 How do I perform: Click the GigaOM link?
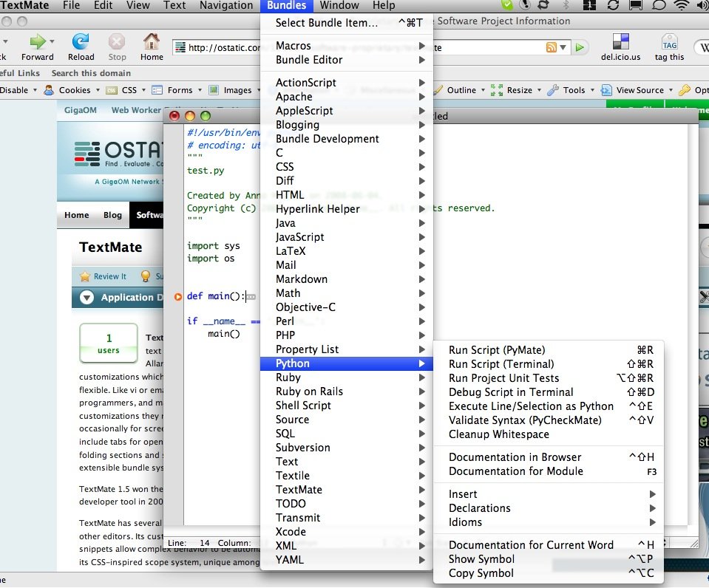80,110
